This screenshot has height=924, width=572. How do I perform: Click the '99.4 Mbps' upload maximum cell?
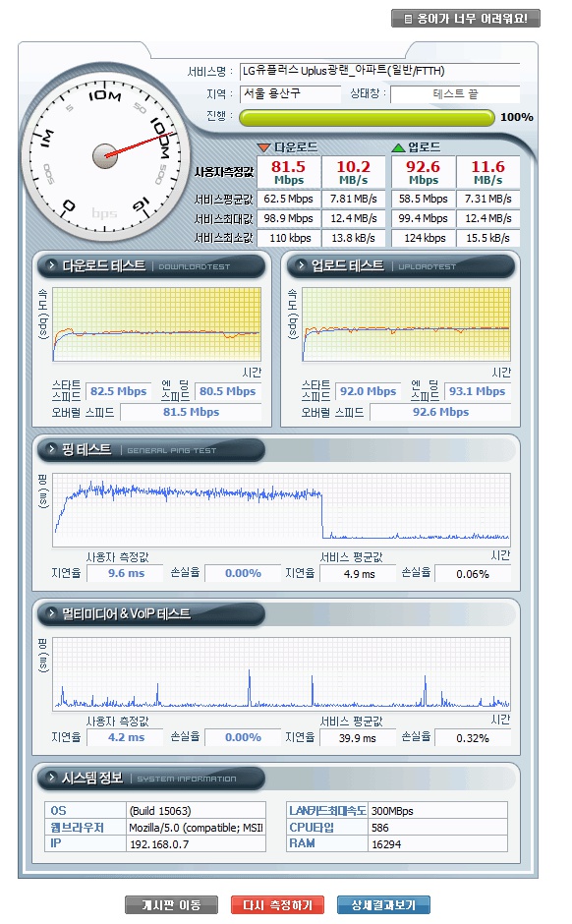(424, 218)
